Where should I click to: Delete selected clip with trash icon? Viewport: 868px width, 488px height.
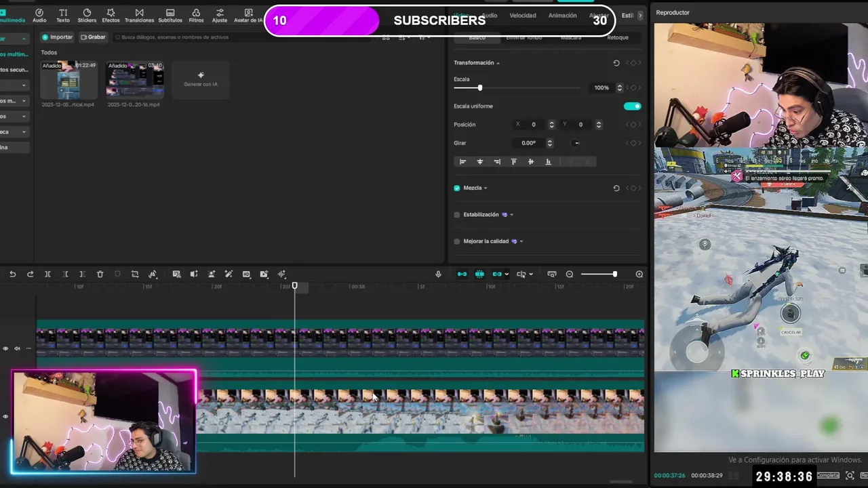[x=100, y=274]
